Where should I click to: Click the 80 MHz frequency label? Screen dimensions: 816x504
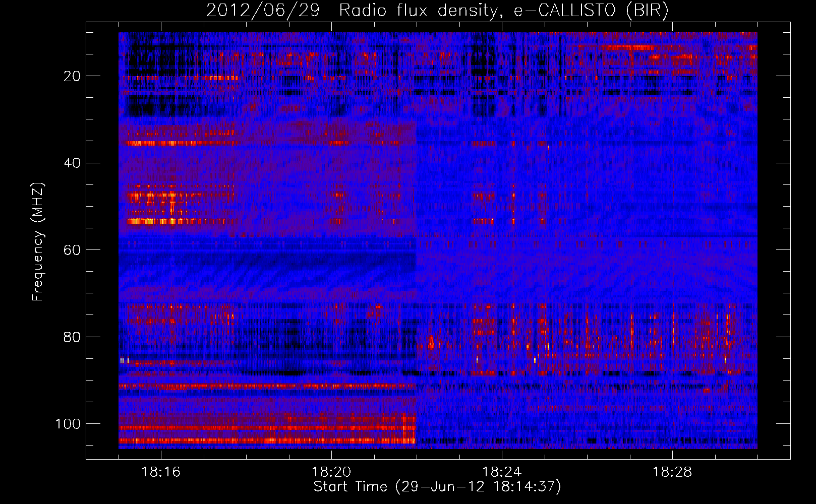72,337
